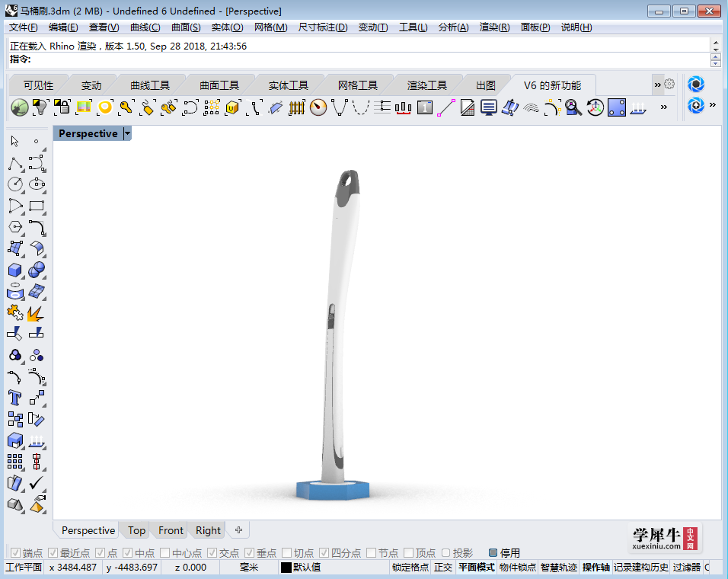Click the yellow cube selection icon
The image size is (728, 579).
tap(232, 107)
